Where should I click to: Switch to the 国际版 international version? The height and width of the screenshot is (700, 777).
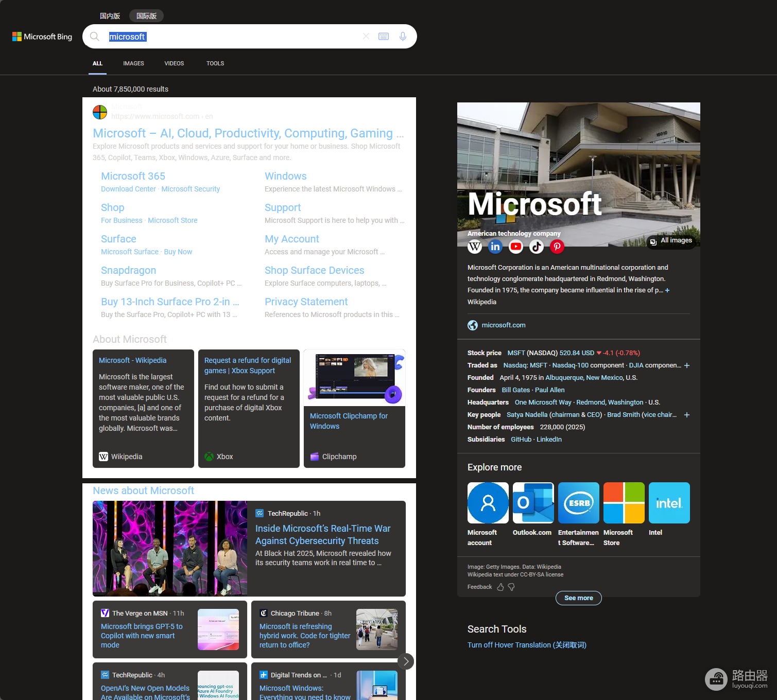click(x=146, y=16)
